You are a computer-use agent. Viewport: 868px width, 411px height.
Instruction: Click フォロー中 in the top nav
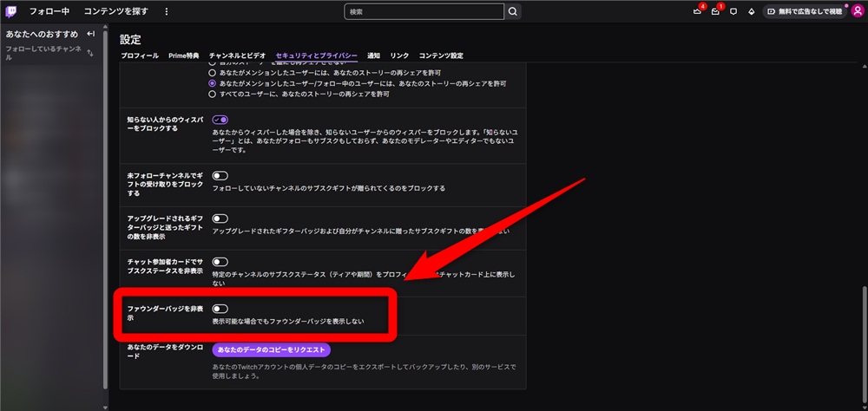click(49, 11)
